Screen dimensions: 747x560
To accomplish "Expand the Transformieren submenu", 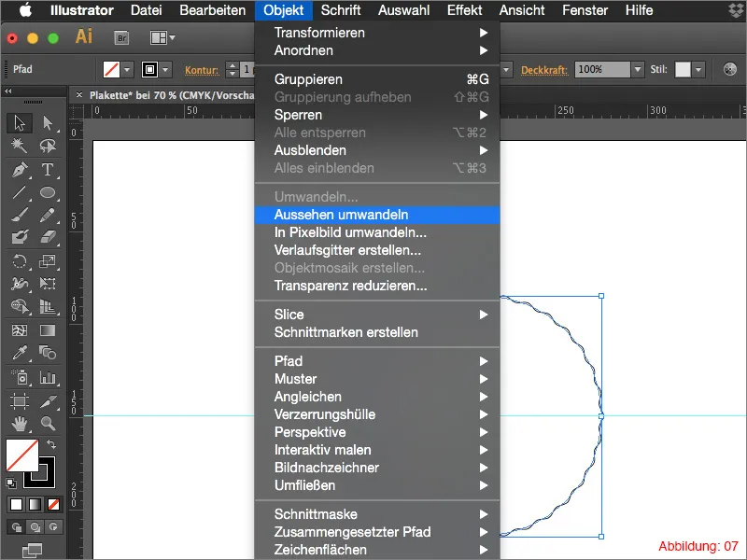I will pyautogui.click(x=377, y=33).
